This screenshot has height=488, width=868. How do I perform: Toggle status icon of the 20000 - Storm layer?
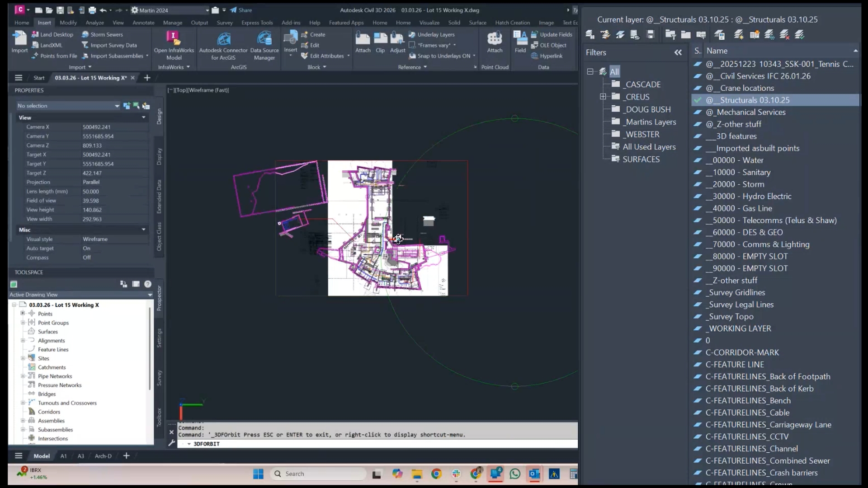(698, 184)
